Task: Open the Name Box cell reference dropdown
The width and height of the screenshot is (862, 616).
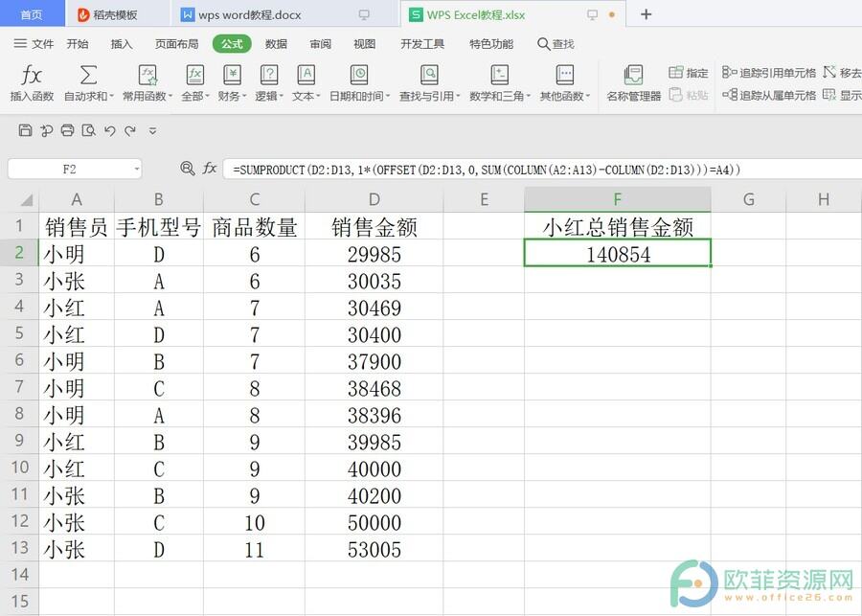Action: (136, 170)
